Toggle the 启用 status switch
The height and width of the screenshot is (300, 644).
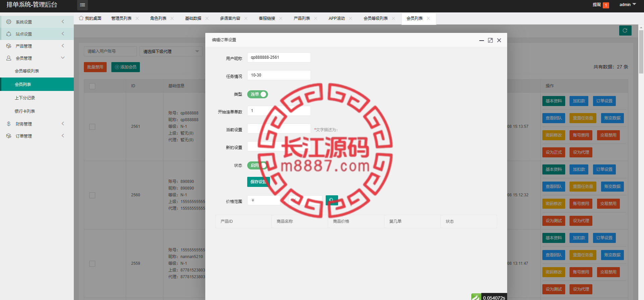coord(258,165)
